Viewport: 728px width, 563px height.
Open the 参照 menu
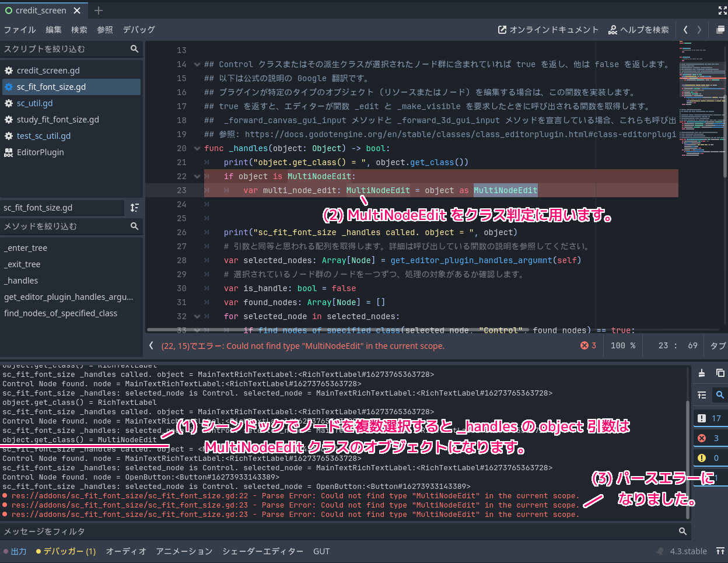pos(105,30)
